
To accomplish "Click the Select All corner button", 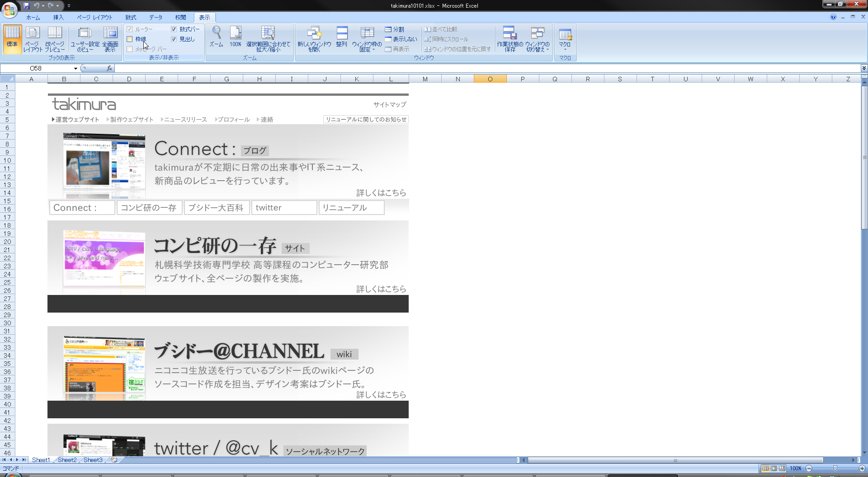I will [8, 79].
